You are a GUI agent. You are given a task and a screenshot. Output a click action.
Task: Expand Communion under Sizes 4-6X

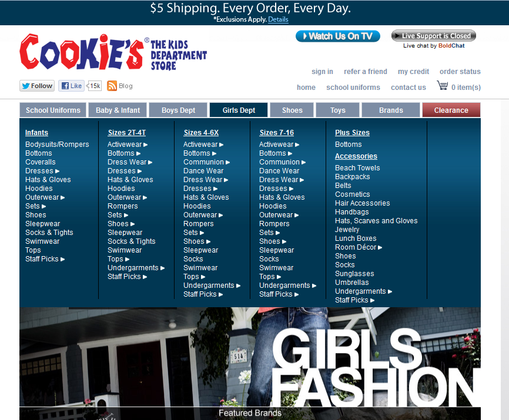(206, 162)
